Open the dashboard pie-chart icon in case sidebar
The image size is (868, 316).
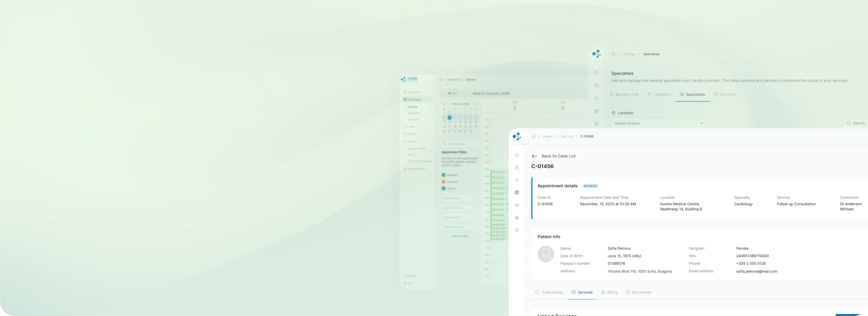tap(517, 155)
